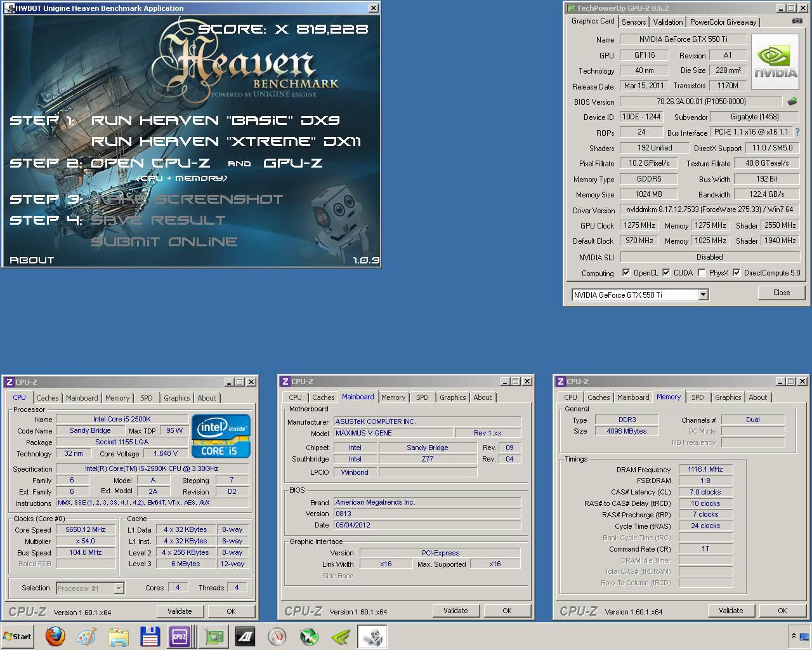This screenshot has width=812, height=650.
Task: Click the blue floppy disk taskbar icon
Action: click(150, 636)
